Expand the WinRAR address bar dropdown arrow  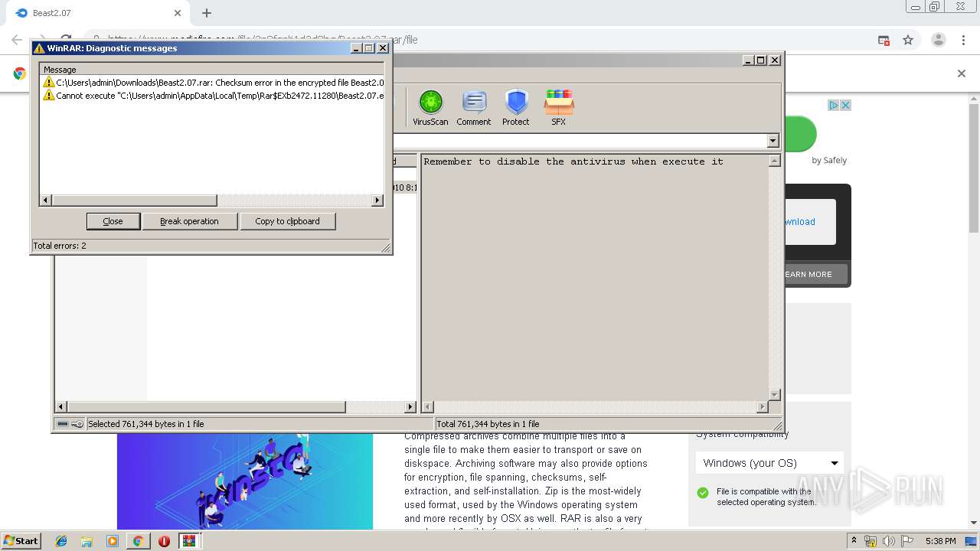pyautogui.click(x=773, y=141)
